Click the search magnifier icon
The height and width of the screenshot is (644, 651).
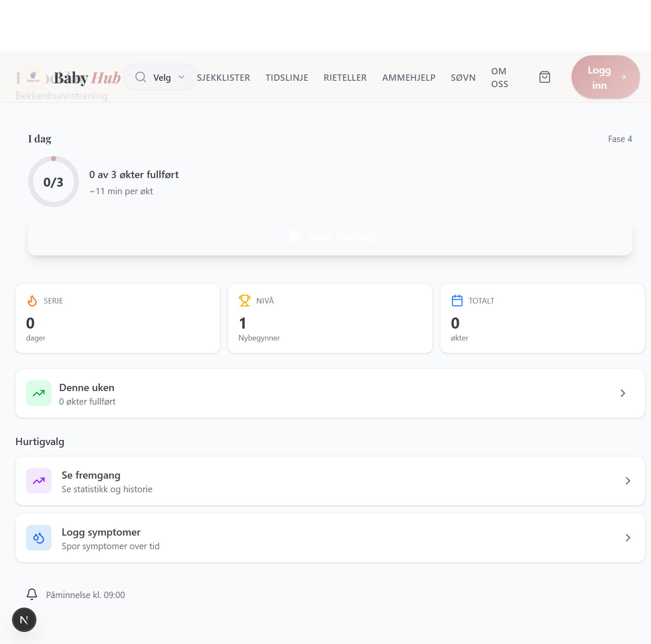(x=140, y=77)
